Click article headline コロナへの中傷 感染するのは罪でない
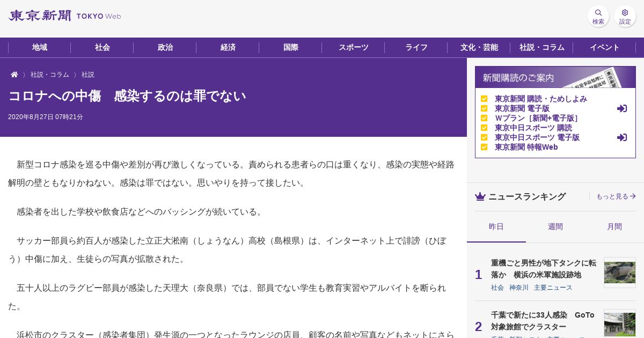644x338 pixels. click(x=127, y=96)
